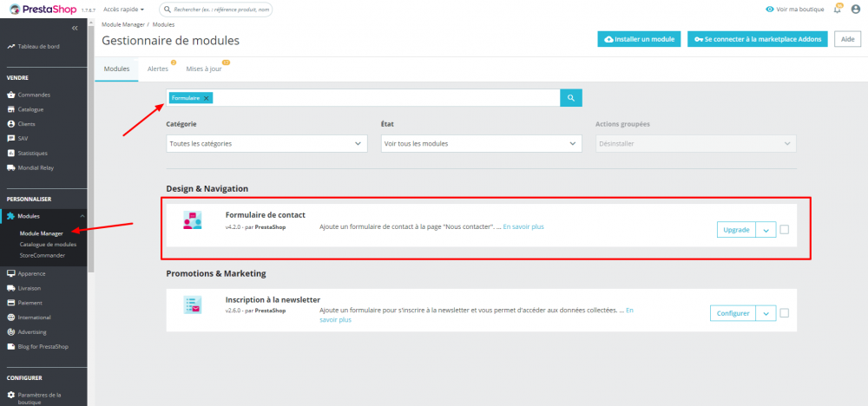
Task: Select checkbox for Inscription à la newsletter
Action: click(785, 313)
